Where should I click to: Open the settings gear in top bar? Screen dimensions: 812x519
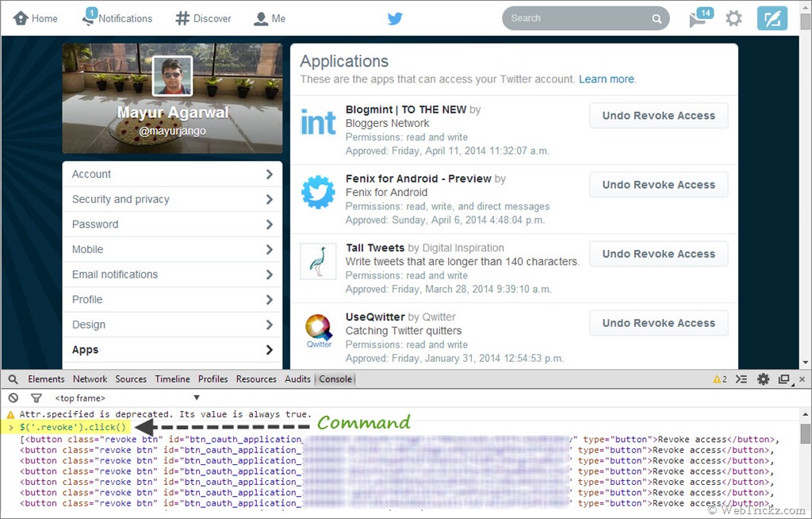tap(733, 19)
